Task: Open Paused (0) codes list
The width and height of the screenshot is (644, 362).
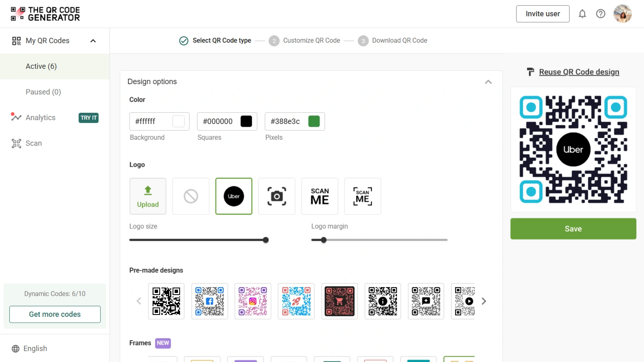Action: tap(43, 92)
